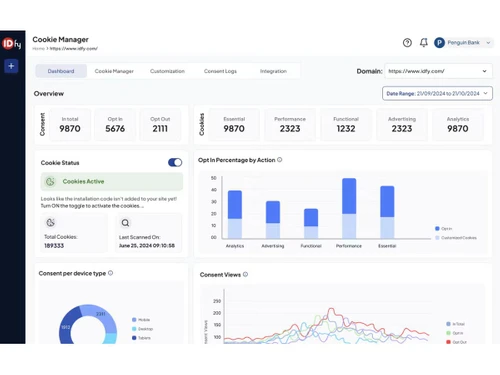Click the Tablets legend swatch
500x375 pixels.
pos(134,338)
